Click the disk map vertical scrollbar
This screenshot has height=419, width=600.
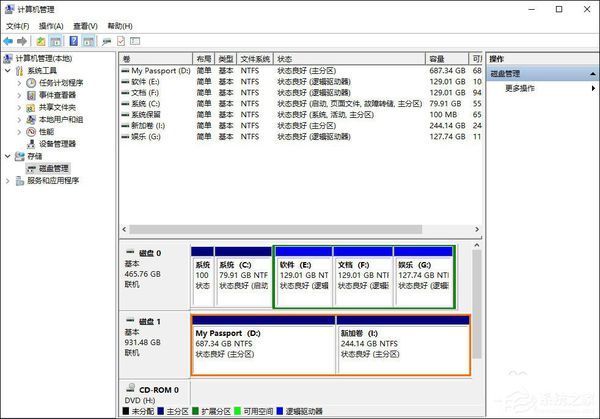pos(477,304)
